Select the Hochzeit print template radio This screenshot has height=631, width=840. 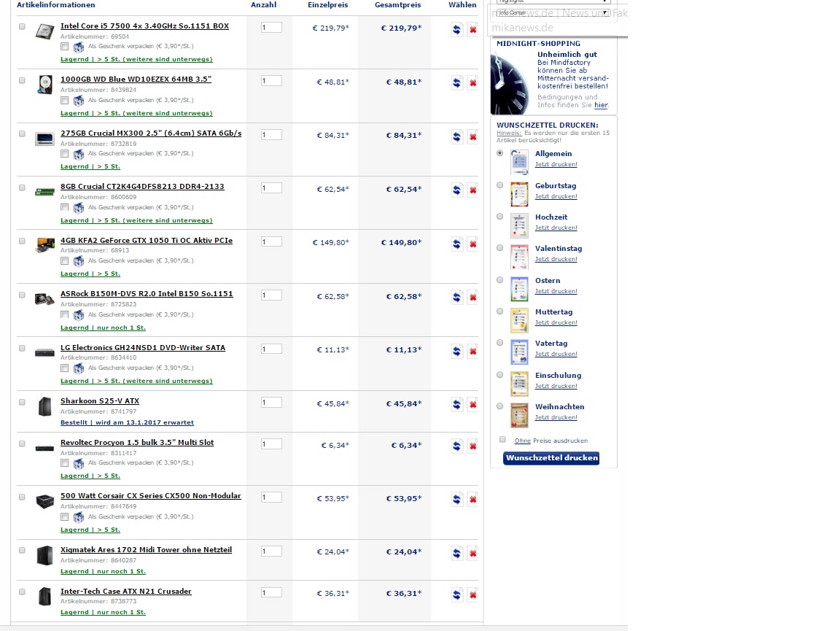499,217
